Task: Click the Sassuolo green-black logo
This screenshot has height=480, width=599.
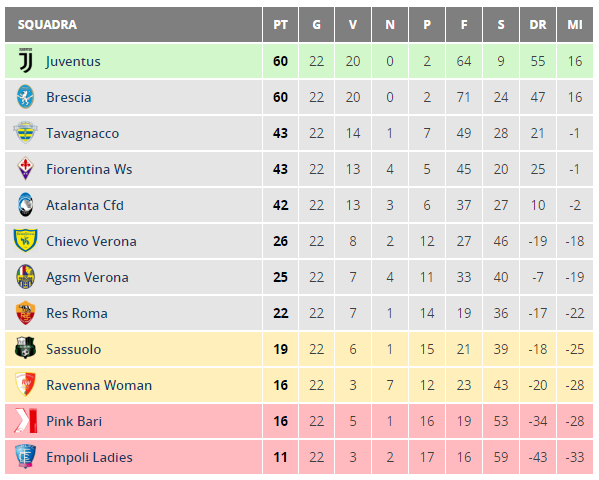Action: point(25,348)
